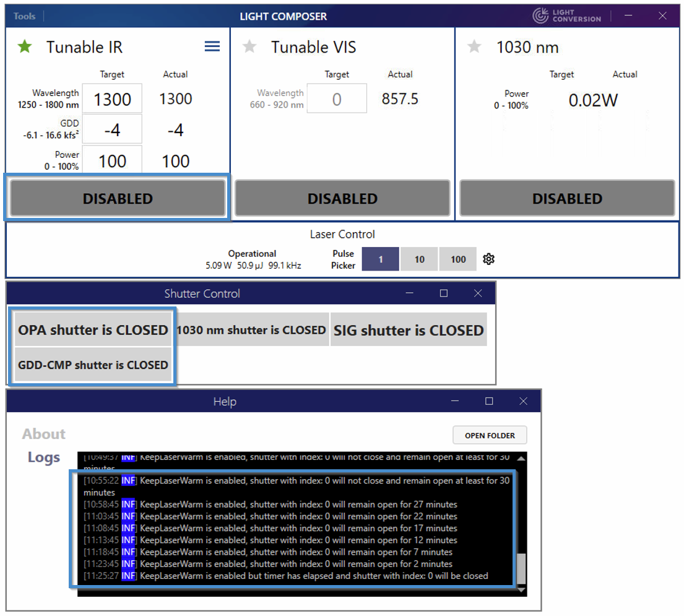Viewport: 684px width, 616px height.
Task: Click the Open Folder button
Action: click(x=490, y=435)
